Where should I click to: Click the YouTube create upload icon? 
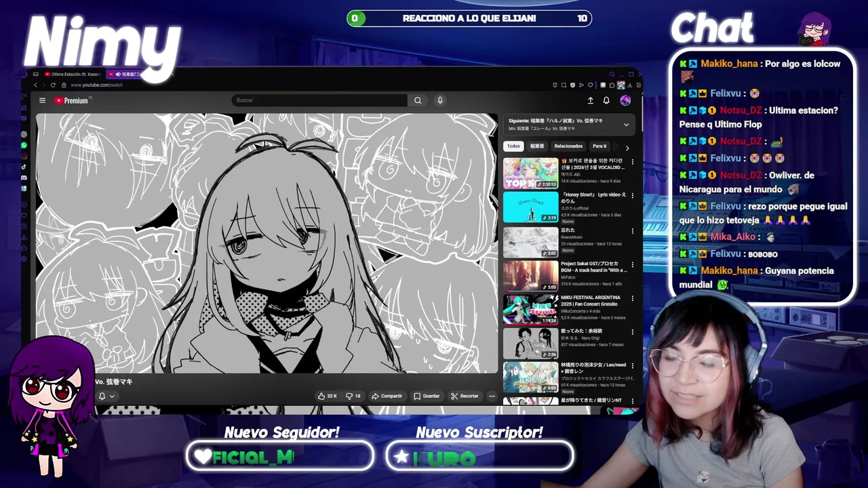click(x=591, y=100)
